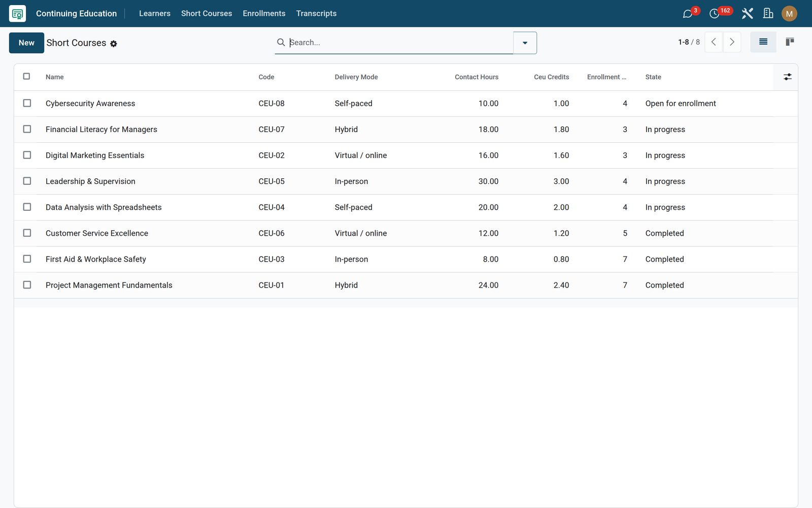Open the user avatar menu
The height and width of the screenshot is (508, 812).
[x=789, y=14]
